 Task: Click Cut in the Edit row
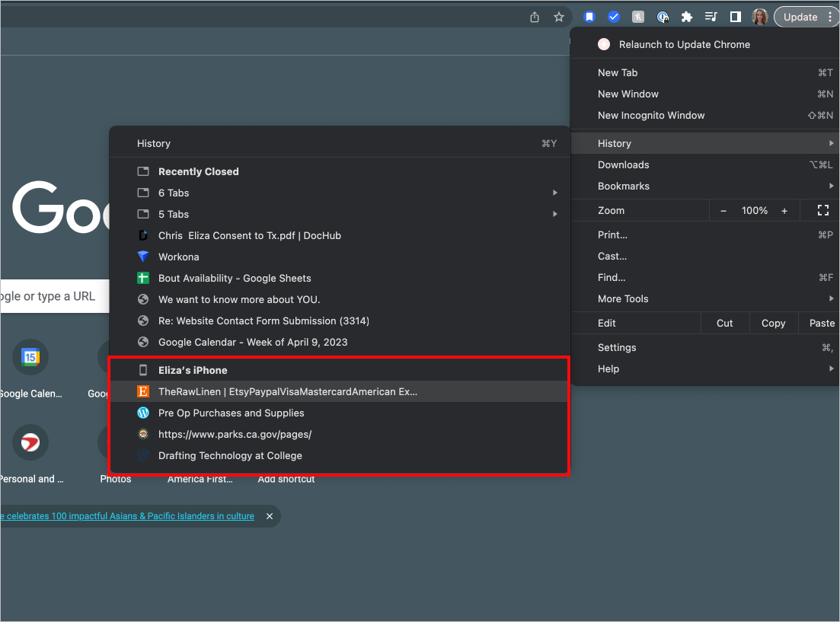click(725, 323)
